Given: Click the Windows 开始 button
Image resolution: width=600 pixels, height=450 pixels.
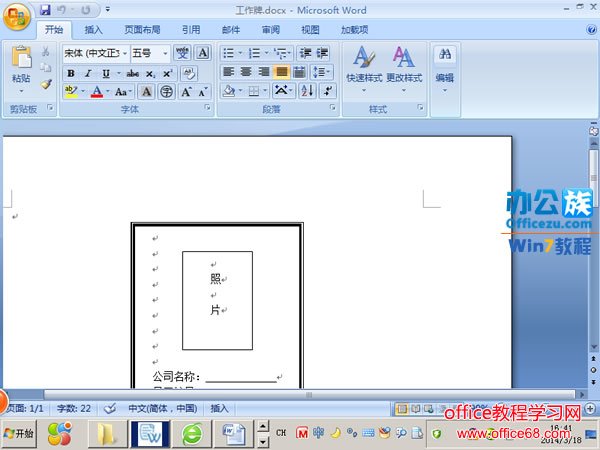Looking at the screenshot, I should pyautogui.click(x=19, y=433).
